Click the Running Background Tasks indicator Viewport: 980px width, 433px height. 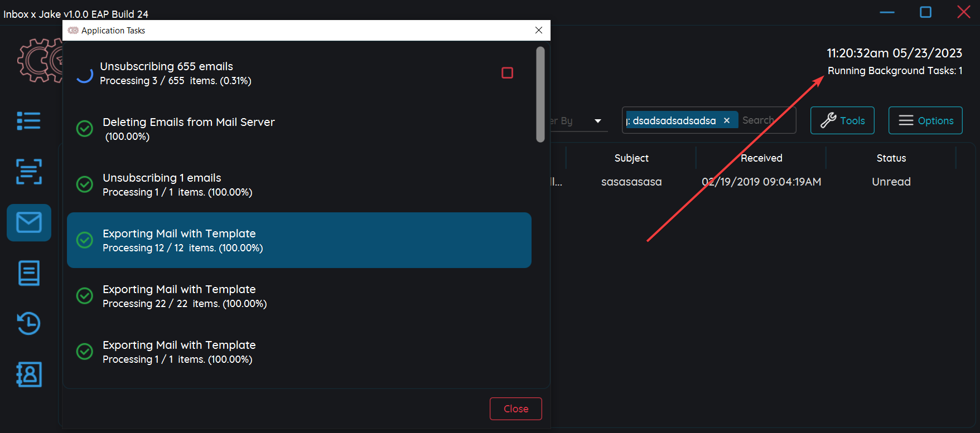click(895, 71)
